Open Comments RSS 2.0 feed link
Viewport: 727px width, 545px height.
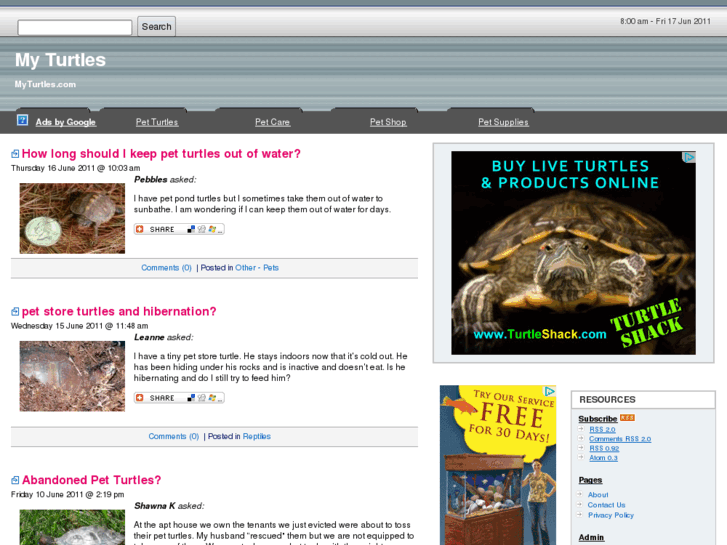620,439
